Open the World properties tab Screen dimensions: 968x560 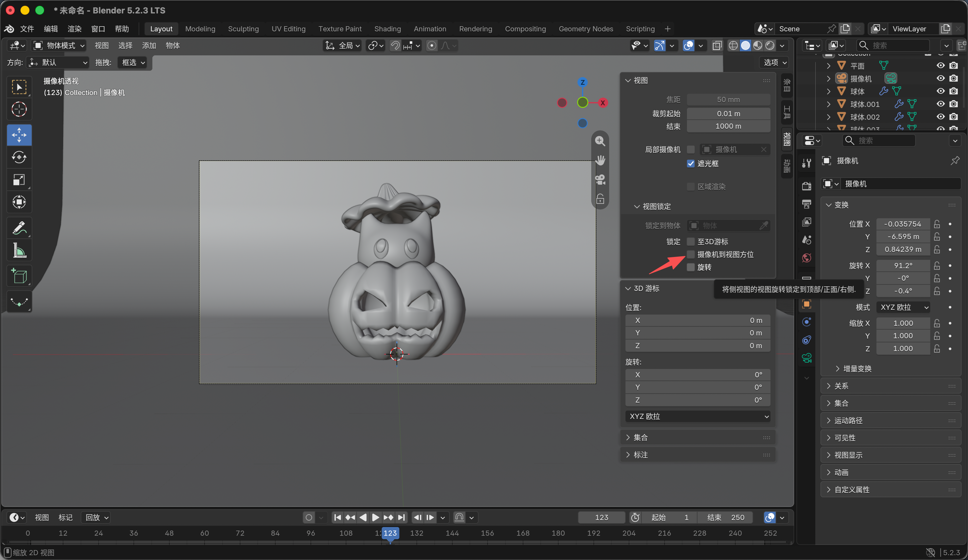(x=806, y=258)
